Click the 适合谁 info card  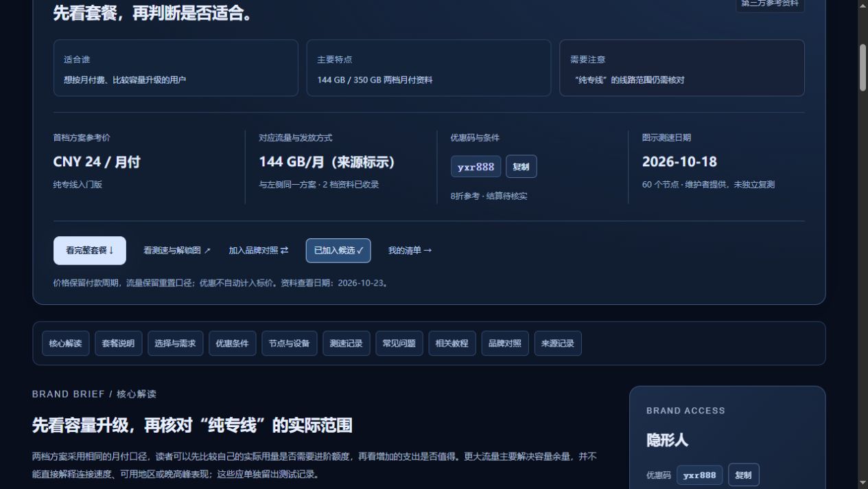[x=176, y=68]
